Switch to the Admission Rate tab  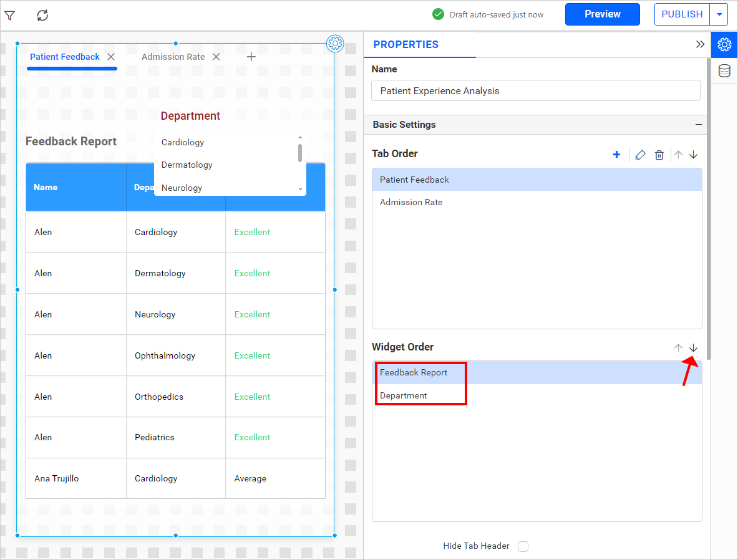[x=173, y=57]
